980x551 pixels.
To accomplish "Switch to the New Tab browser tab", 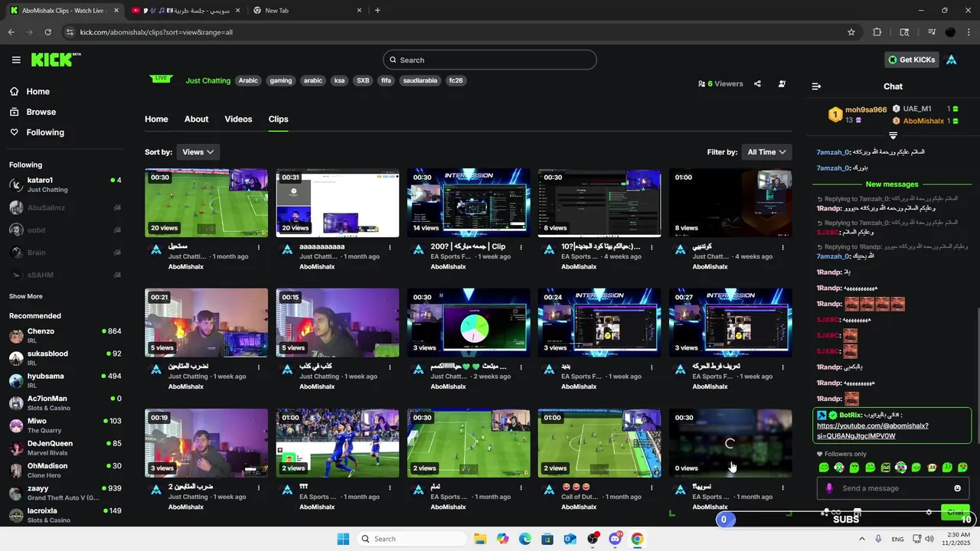I will point(306,10).
